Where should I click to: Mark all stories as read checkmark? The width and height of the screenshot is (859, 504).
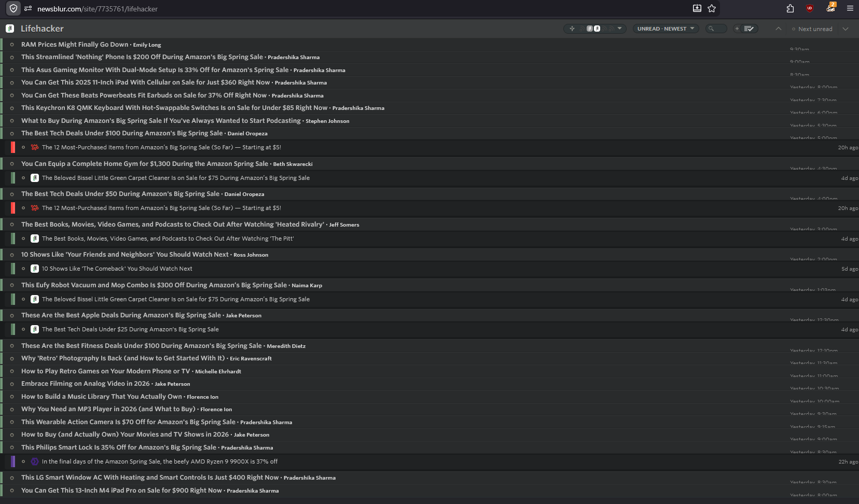[749, 29]
